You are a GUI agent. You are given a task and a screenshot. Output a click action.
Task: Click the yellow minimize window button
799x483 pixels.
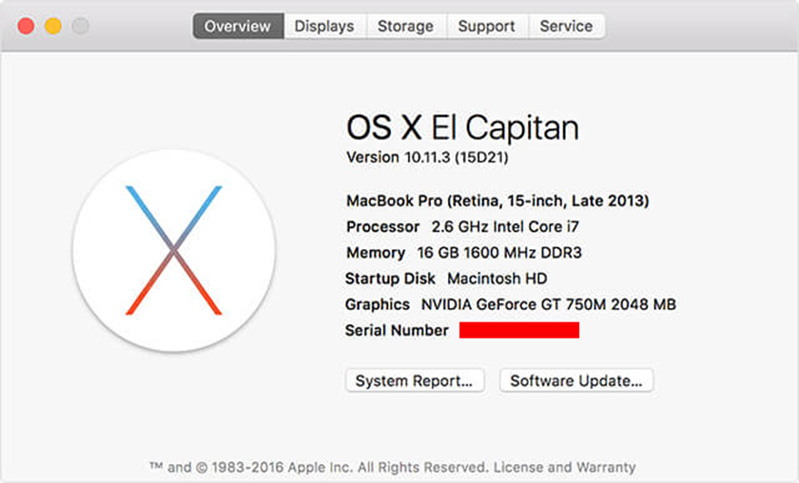click(x=53, y=26)
